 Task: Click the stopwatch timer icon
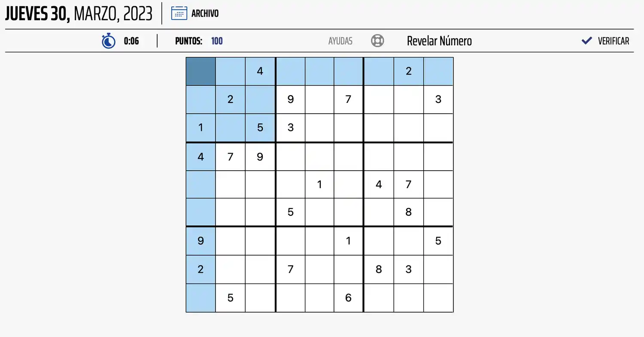[x=108, y=41]
